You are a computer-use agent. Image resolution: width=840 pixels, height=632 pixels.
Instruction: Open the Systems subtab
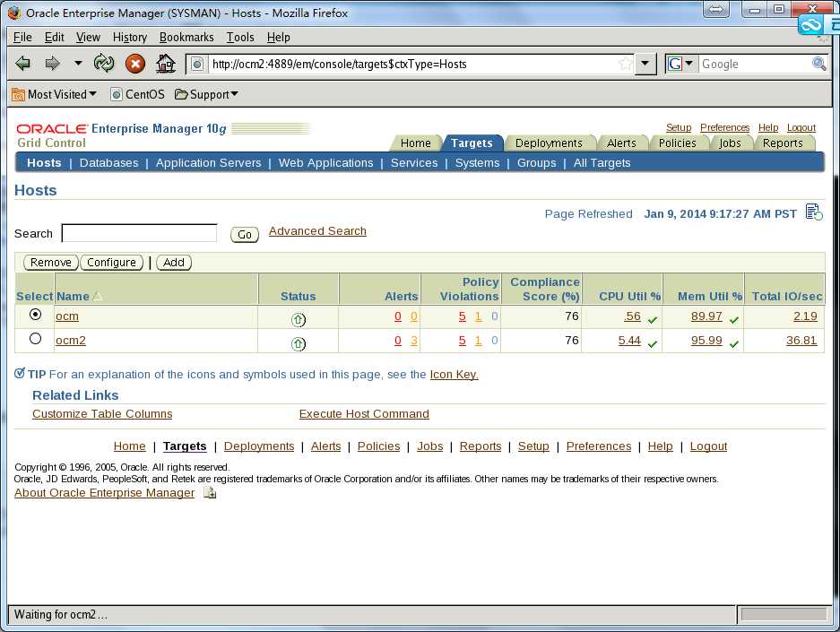click(x=477, y=163)
